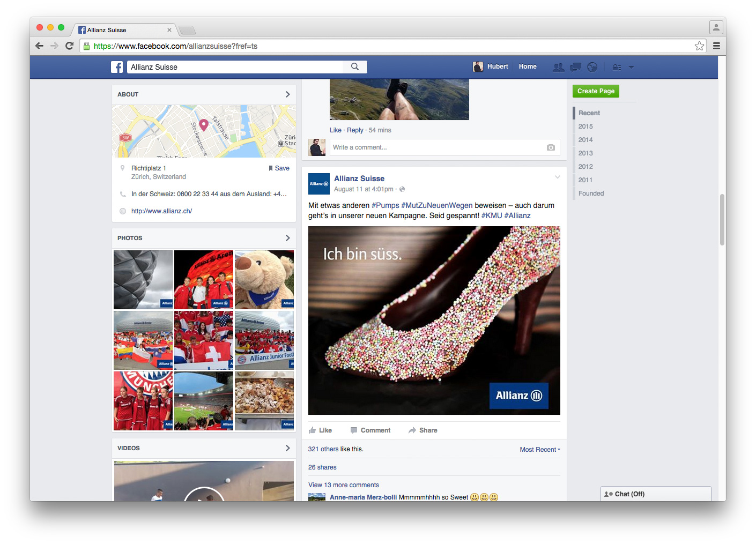
Task: Toggle the Chat (Off) bar
Action: pos(655,494)
